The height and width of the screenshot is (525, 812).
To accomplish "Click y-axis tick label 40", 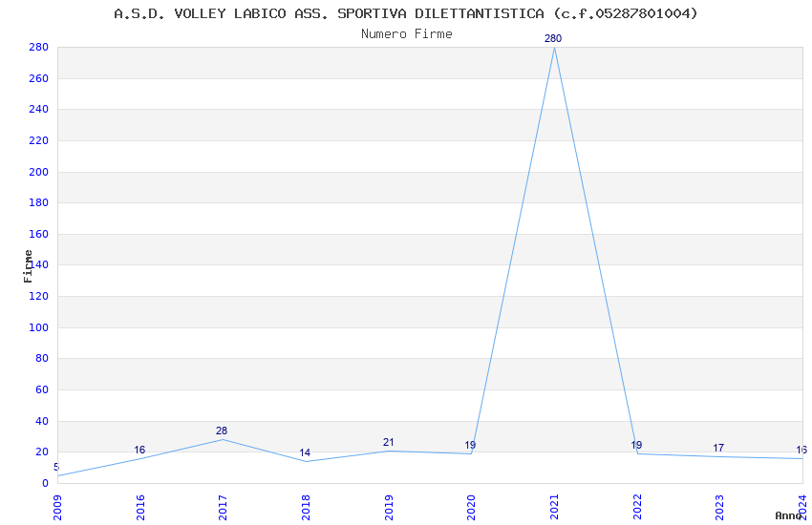I will (42, 421).
